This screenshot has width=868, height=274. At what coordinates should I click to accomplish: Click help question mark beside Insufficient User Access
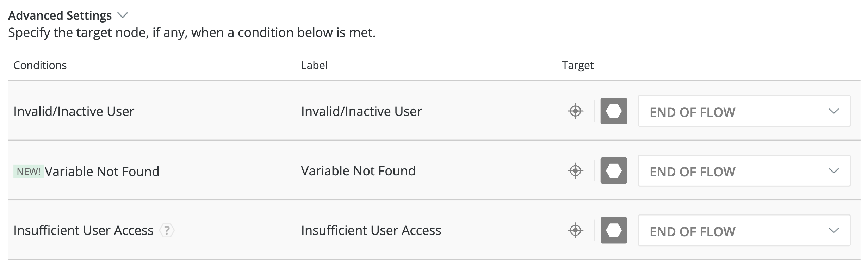tap(167, 231)
